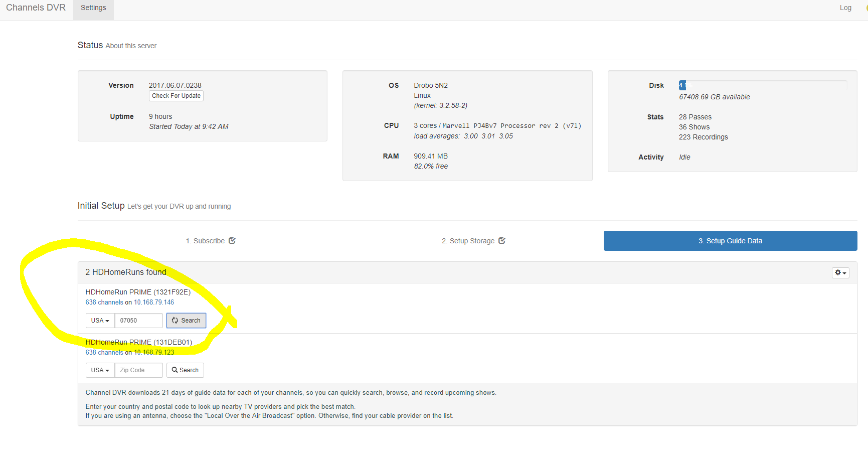Switch to the Settings tab
This screenshot has height=457, width=868.
pyautogui.click(x=93, y=8)
